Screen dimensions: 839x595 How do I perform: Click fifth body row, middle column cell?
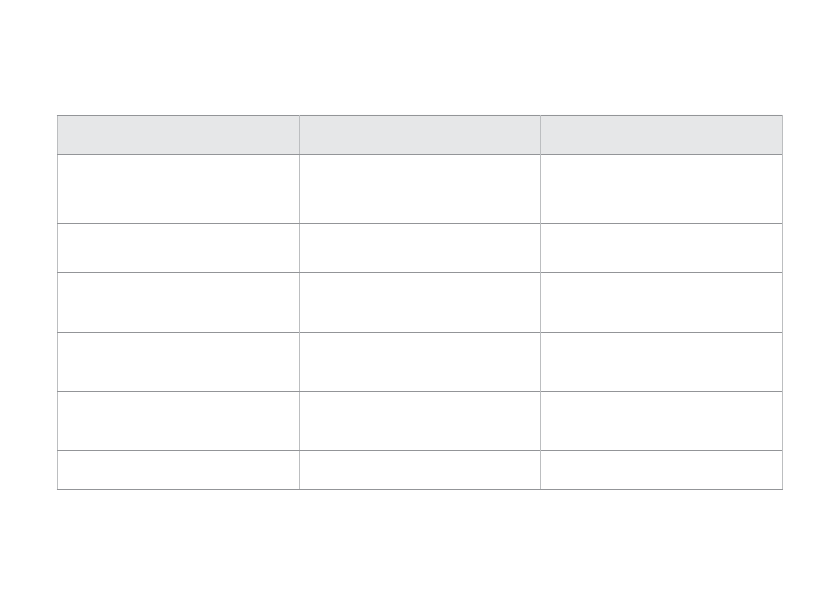(x=420, y=421)
